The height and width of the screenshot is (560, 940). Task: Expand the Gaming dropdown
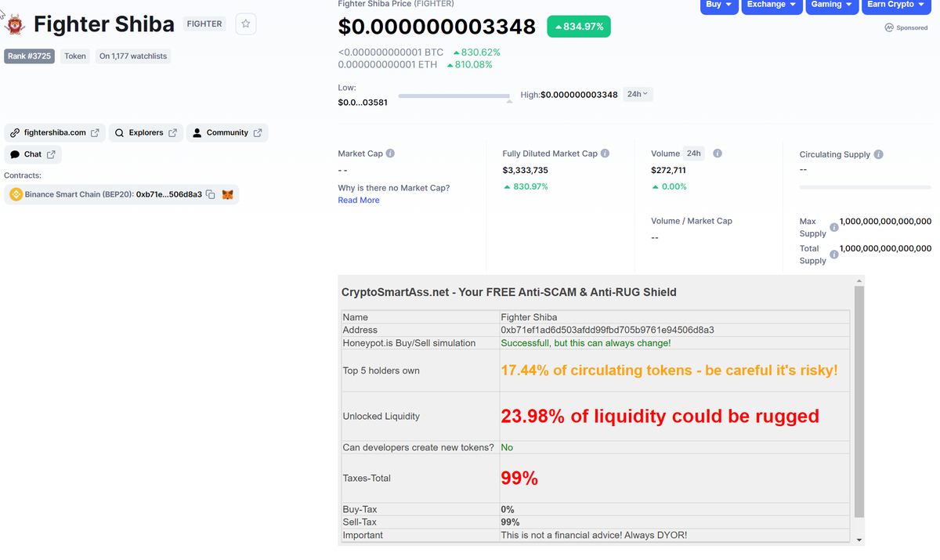pyautogui.click(x=832, y=5)
